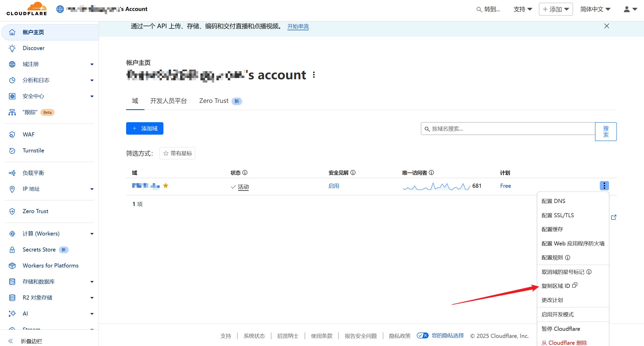
Task: Click the AI sparkle icon
Action: point(12,314)
